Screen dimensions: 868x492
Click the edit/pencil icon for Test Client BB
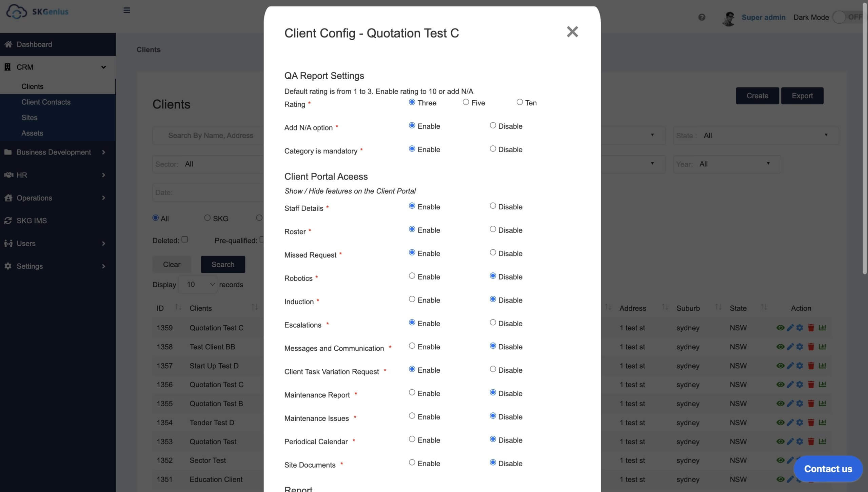point(790,347)
